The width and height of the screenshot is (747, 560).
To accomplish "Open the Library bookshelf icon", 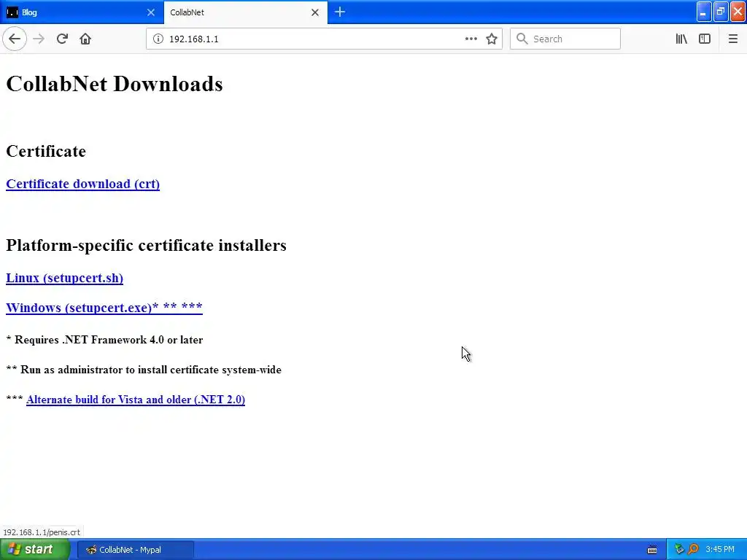I will [681, 39].
